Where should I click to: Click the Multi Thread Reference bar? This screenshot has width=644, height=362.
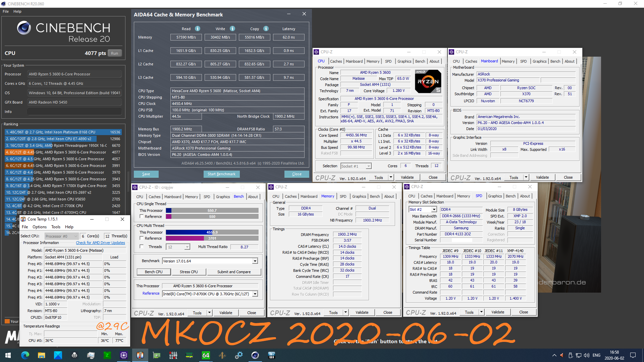click(x=212, y=238)
